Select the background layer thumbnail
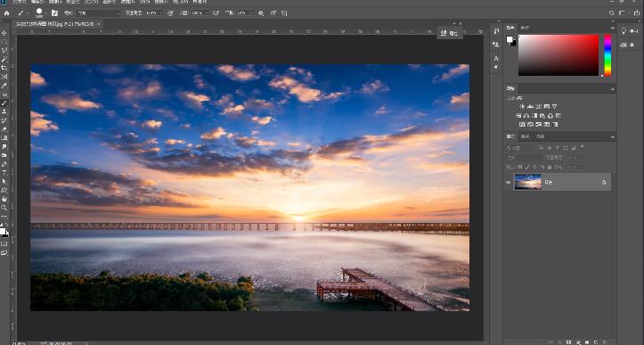 (528, 182)
